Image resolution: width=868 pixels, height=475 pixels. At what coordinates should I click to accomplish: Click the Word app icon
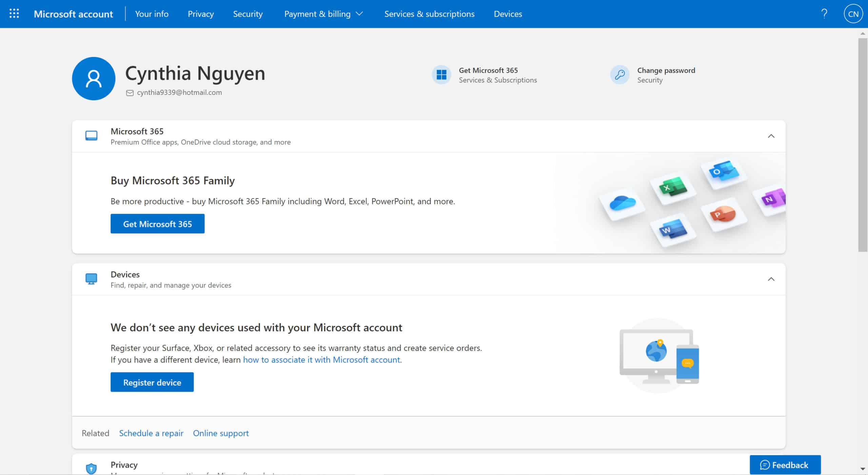(x=673, y=230)
